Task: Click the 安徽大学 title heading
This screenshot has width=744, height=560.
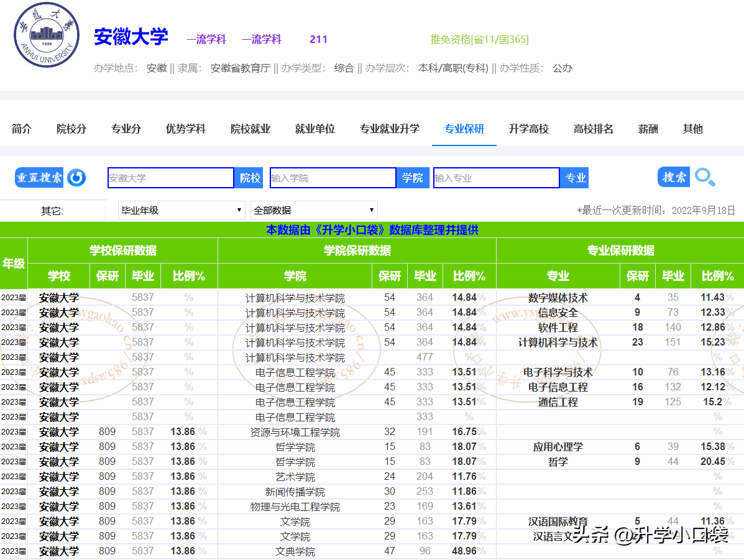Action: click(131, 37)
